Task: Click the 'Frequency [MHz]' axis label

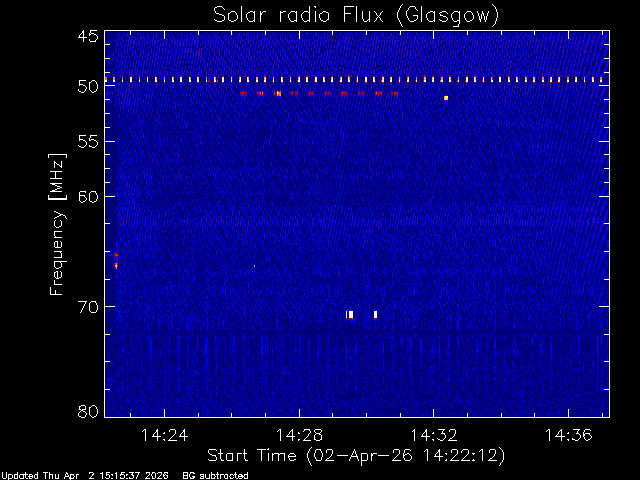Action: [x=57, y=224]
